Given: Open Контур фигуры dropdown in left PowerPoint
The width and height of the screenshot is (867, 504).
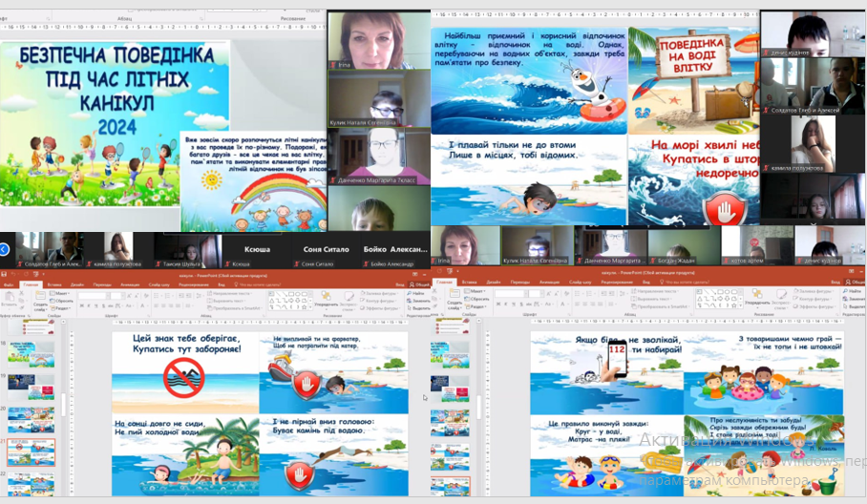Looking at the screenshot, I should pyautogui.click(x=378, y=302).
